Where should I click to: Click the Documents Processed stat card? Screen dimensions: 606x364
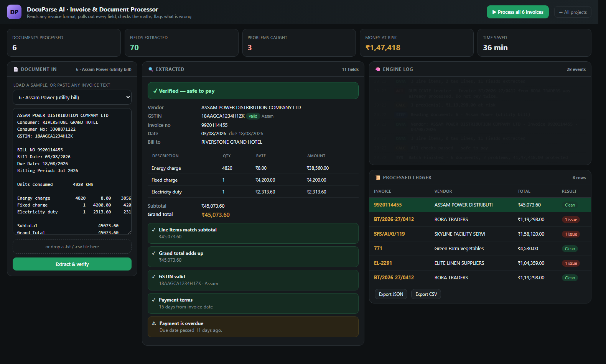[x=64, y=43]
